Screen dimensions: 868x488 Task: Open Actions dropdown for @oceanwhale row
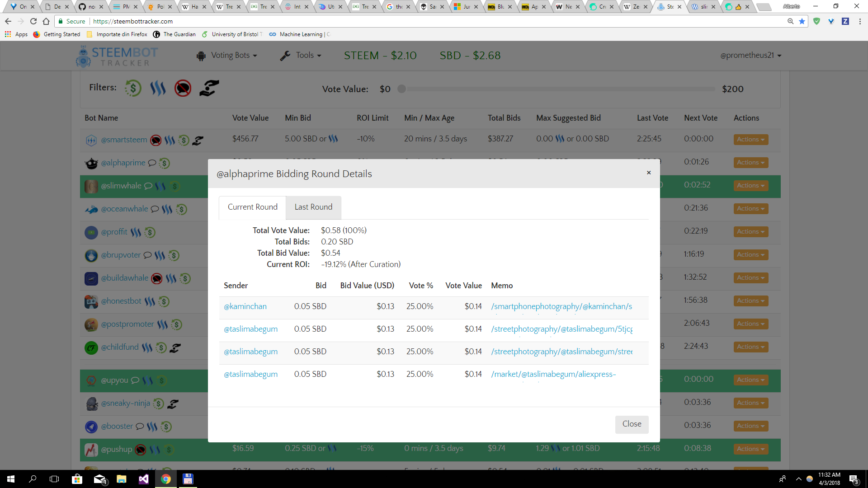[750, 209]
